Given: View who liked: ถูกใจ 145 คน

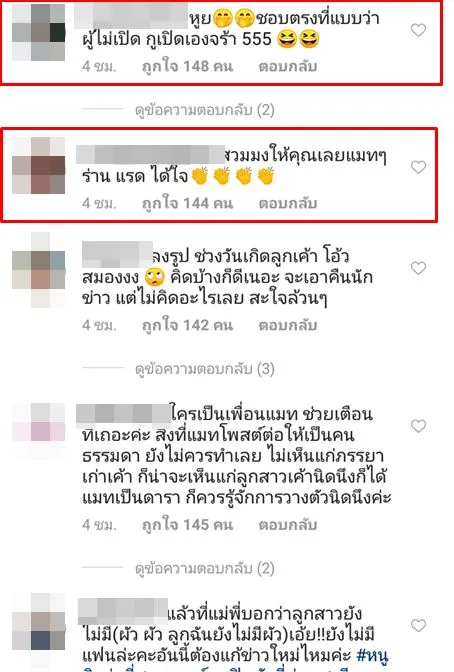Looking at the screenshot, I should click(188, 525).
